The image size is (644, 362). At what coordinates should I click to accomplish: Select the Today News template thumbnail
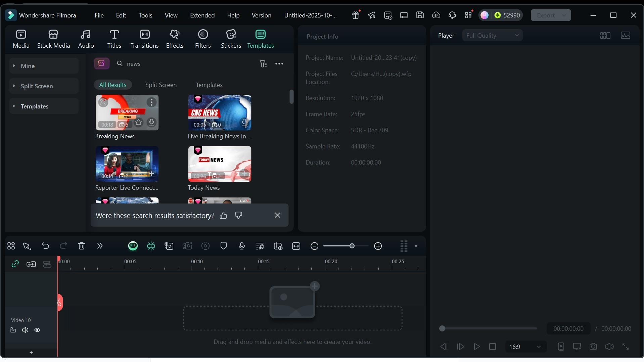pos(220,164)
